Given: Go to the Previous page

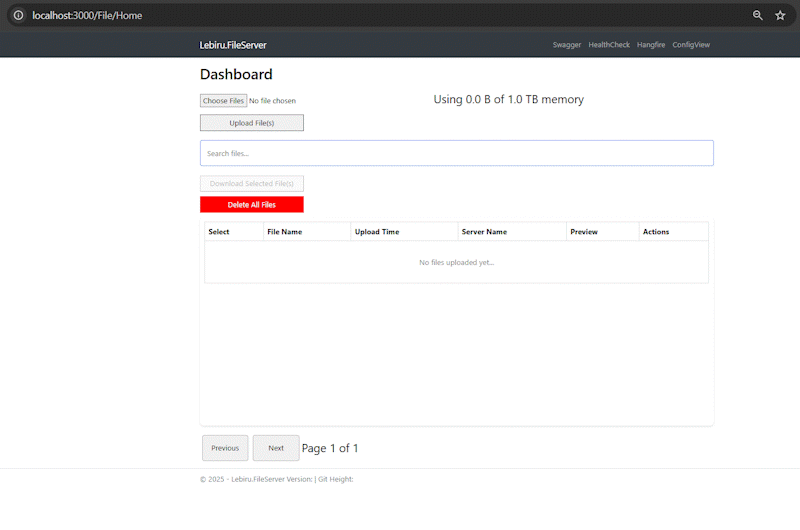Looking at the screenshot, I should [225, 448].
